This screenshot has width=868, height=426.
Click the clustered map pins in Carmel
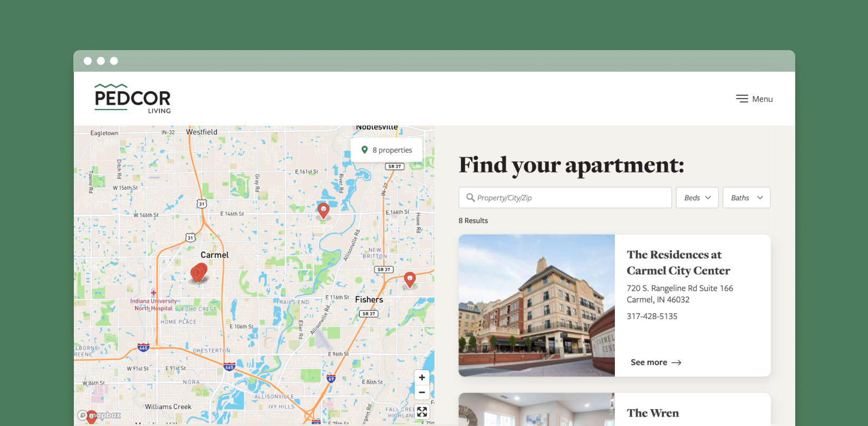pos(198,273)
